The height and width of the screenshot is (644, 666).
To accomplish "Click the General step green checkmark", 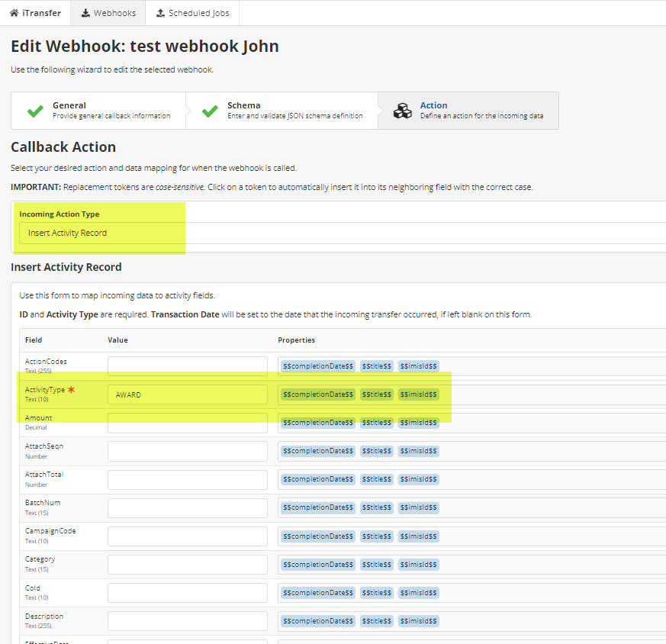I will pyautogui.click(x=35, y=111).
